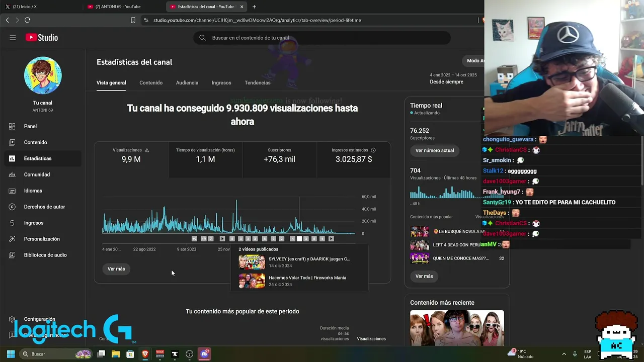Open 'LE BUSQUÉ NOVIA A MI...' popular video
The image size is (644, 362).
[x=457, y=232]
